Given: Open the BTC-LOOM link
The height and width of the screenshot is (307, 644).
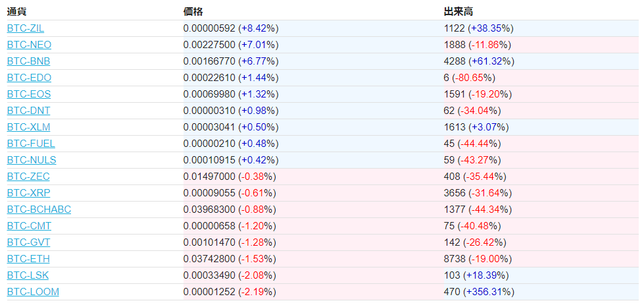Looking at the screenshot, I should pyautogui.click(x=33, y=292).
